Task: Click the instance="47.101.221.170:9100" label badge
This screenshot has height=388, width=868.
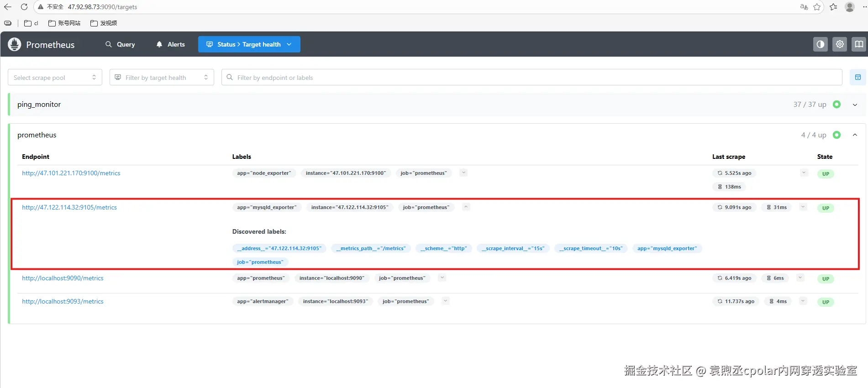Action: click(346, 173)
